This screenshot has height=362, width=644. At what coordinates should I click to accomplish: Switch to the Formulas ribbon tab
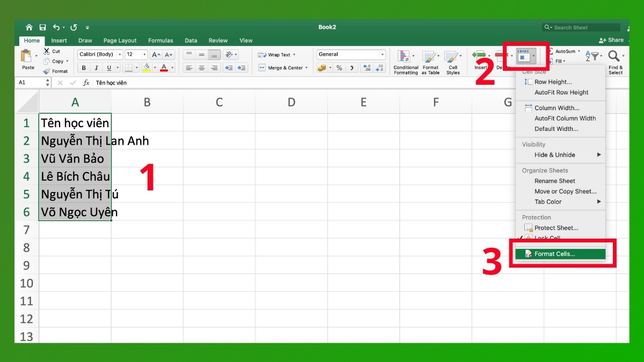point(160,40)
